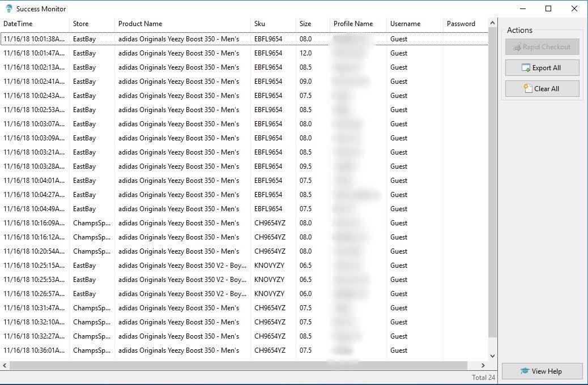Click the Size column header
This screenshot has height=385, width=588.
tap(313, 24)
